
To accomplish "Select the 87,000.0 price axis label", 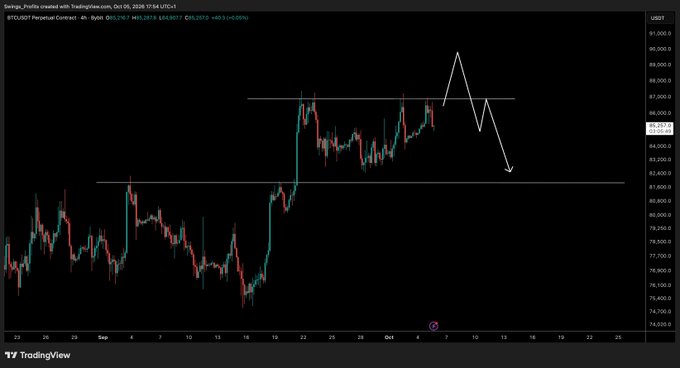I will (x=660, y=97).
